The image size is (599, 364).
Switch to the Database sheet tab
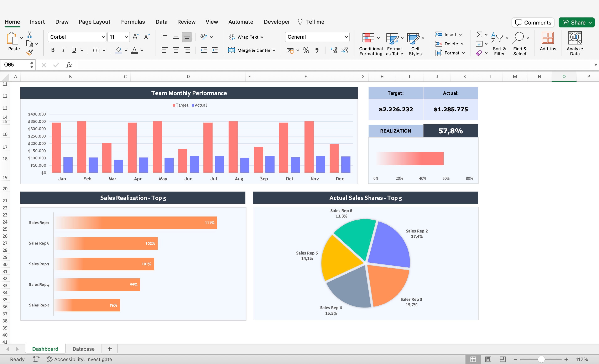click(83, 349)
